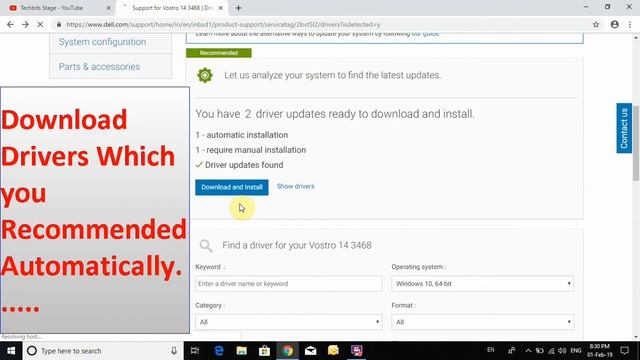Open a new browser tab
This screenshot has height=360, width=640.
(238, 8)
